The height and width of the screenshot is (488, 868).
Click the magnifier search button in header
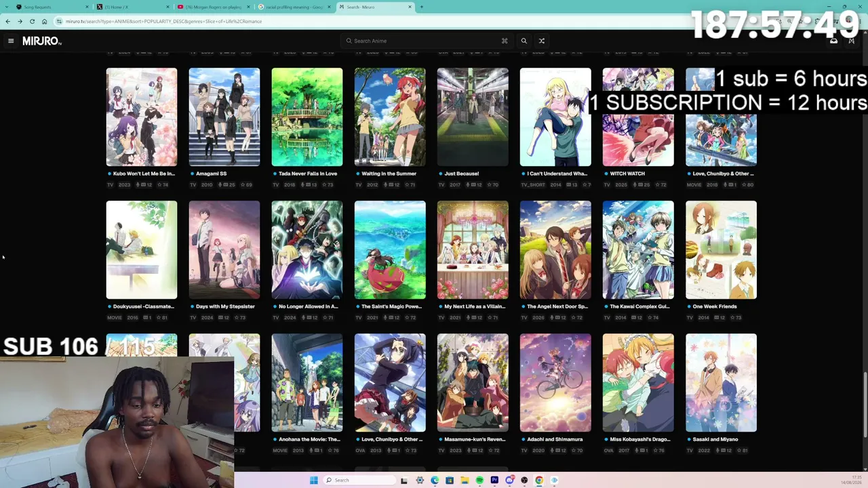(x=524, y=41)
